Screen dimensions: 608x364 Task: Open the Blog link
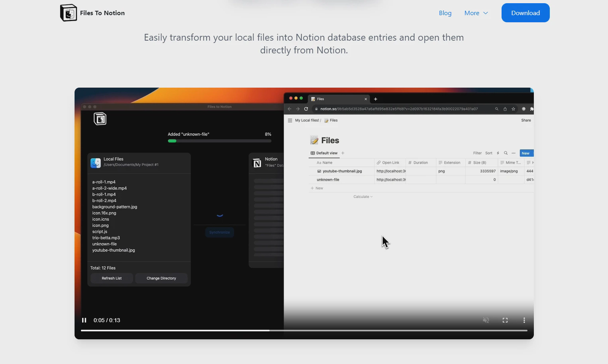pos(445,13)
